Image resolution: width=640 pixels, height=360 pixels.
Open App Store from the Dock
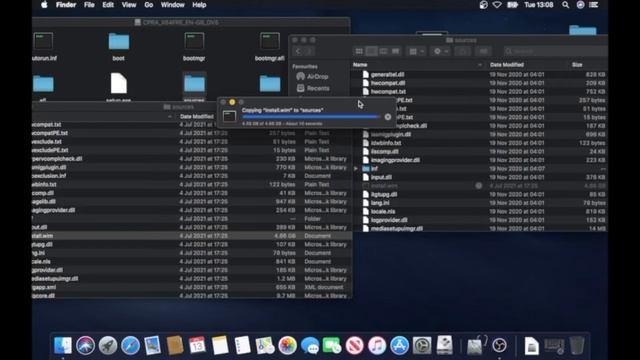pyautogui.click(x=400, y=345)
